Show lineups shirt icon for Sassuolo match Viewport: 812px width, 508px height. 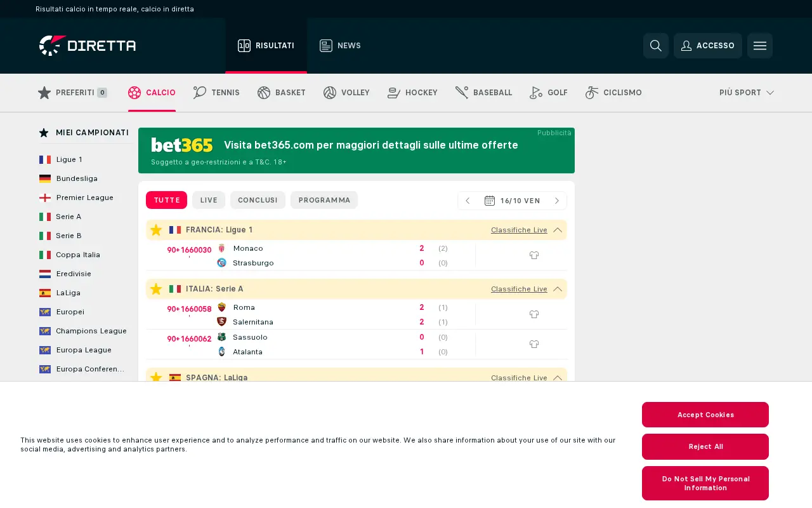point(534,344)
